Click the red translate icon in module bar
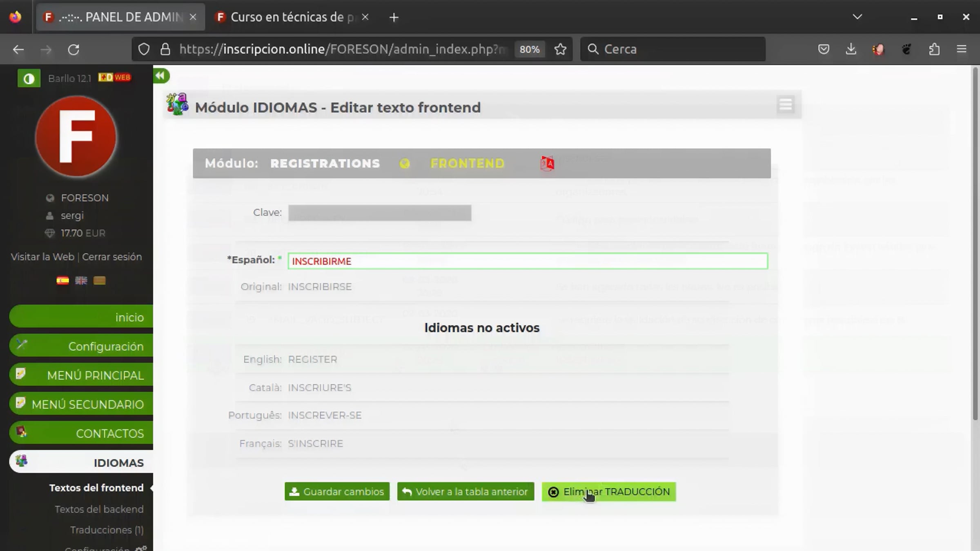Screen dimensions: 980x551 coord(547,163)
